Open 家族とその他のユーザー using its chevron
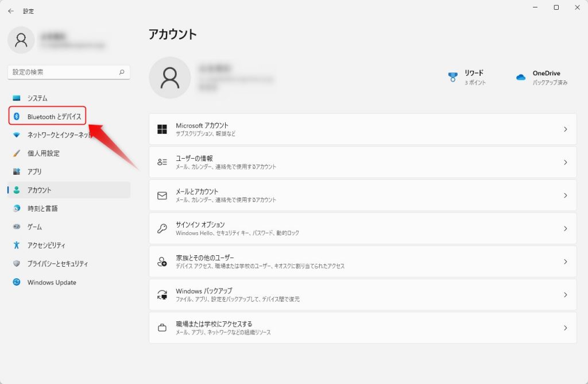Viewport: 588px width, 384px height. coord(566,262)
